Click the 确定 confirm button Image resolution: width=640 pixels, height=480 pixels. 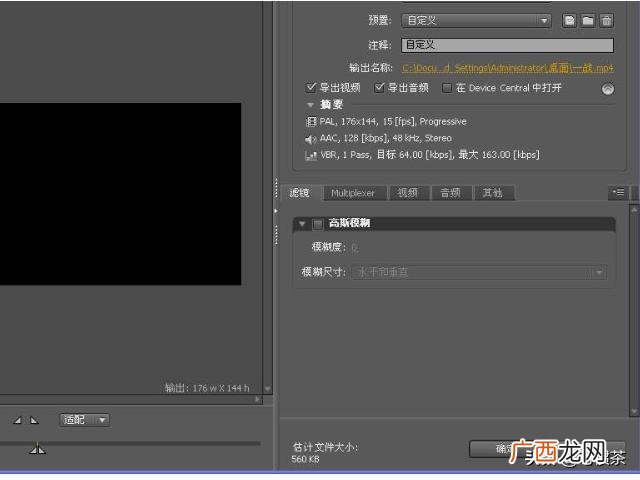[x=506, y=449]
